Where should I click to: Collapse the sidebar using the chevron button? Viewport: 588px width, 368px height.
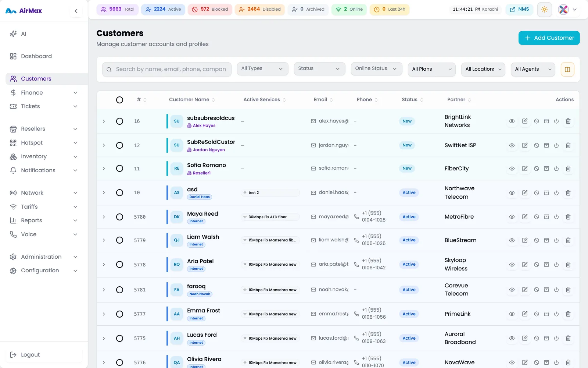(x=76, y=11)
